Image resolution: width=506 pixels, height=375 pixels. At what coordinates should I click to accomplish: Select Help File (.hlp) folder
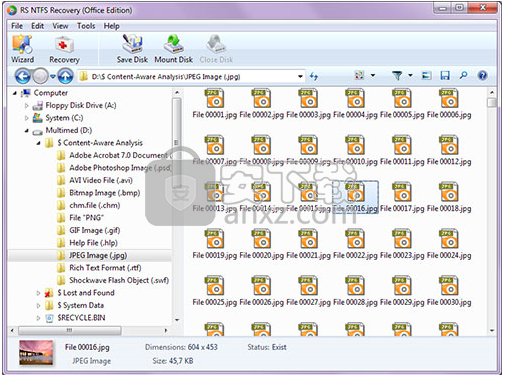tap(87, 243)
